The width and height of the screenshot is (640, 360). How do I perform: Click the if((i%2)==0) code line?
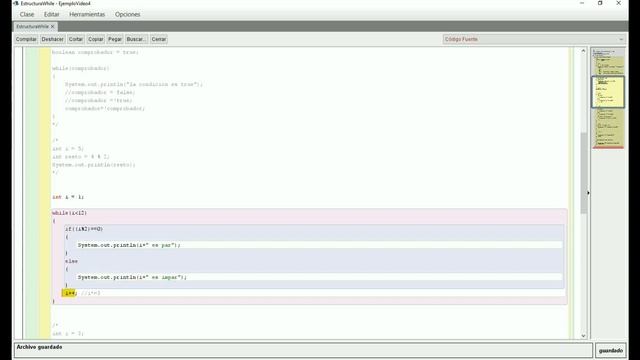[84, 229]
